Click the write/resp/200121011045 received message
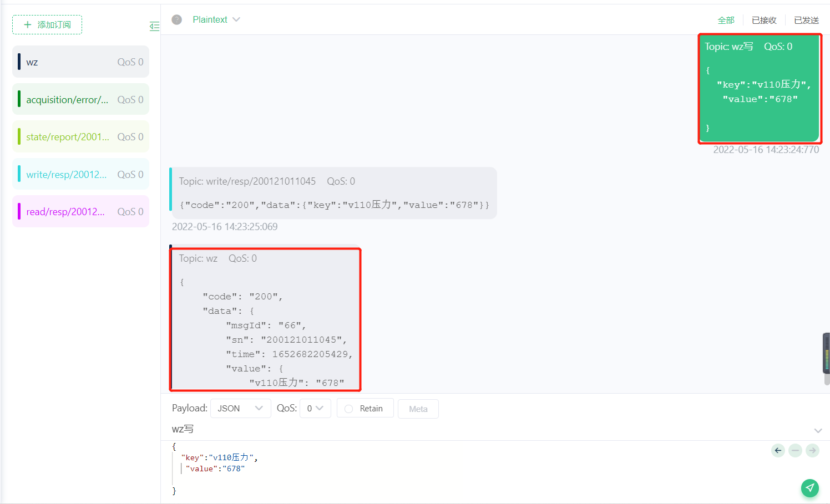 tap(333, 193)
